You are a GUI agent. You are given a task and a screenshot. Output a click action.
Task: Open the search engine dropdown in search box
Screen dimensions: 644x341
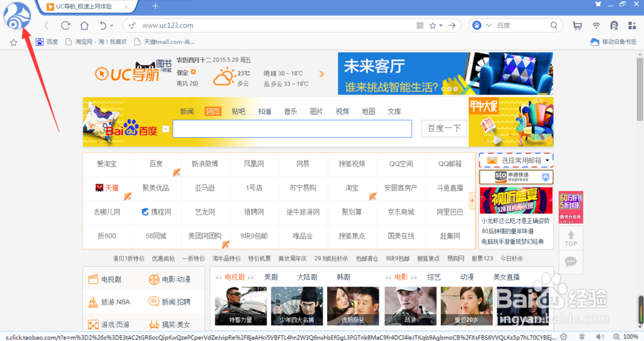[x=488, y=26]
